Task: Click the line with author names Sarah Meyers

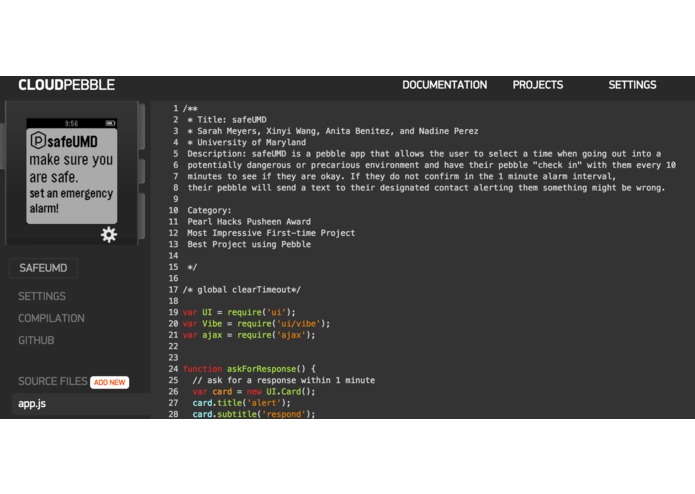Action: pyautogui.click(x=333, y=131)
